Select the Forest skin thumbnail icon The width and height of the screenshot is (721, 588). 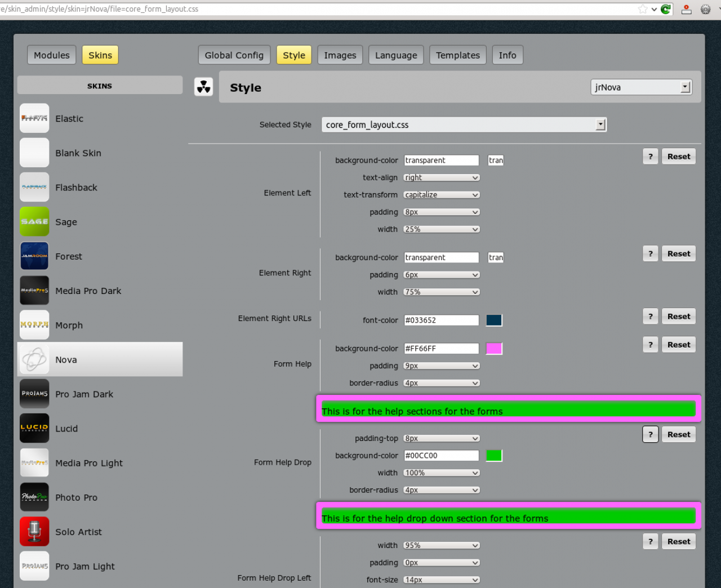pyautogui.click(x=34, y=256)
